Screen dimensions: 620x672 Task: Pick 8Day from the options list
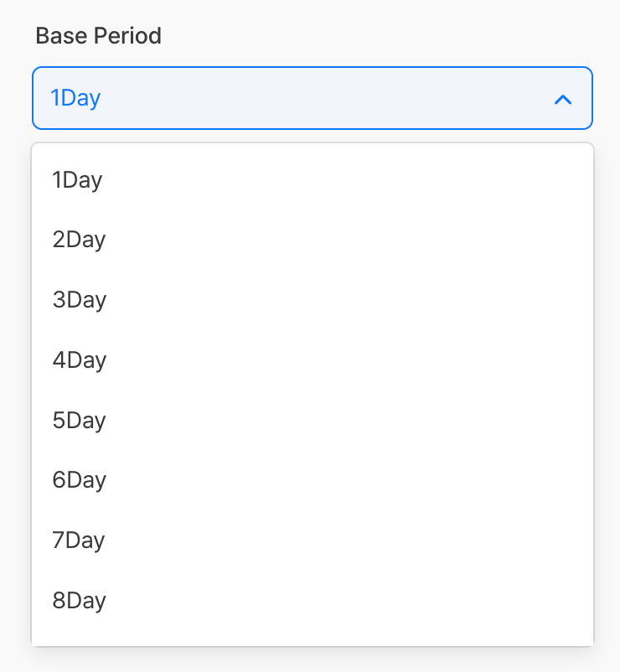pos(79,601)
